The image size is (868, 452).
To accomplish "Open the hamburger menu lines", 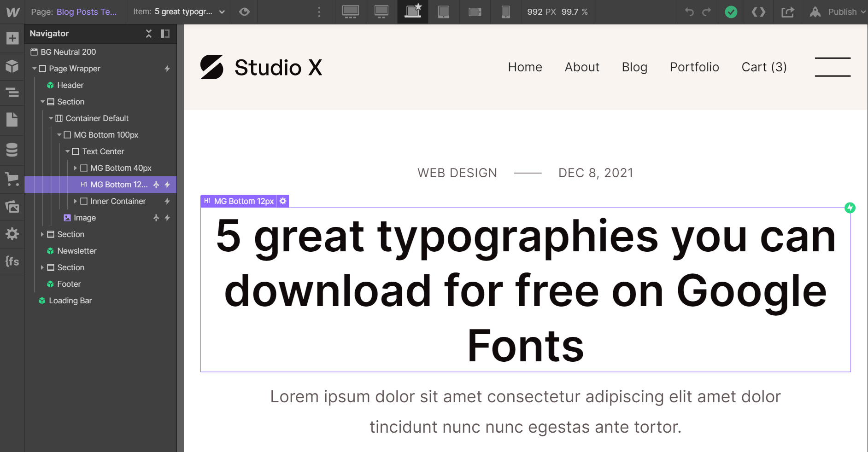I will (833, 67).
